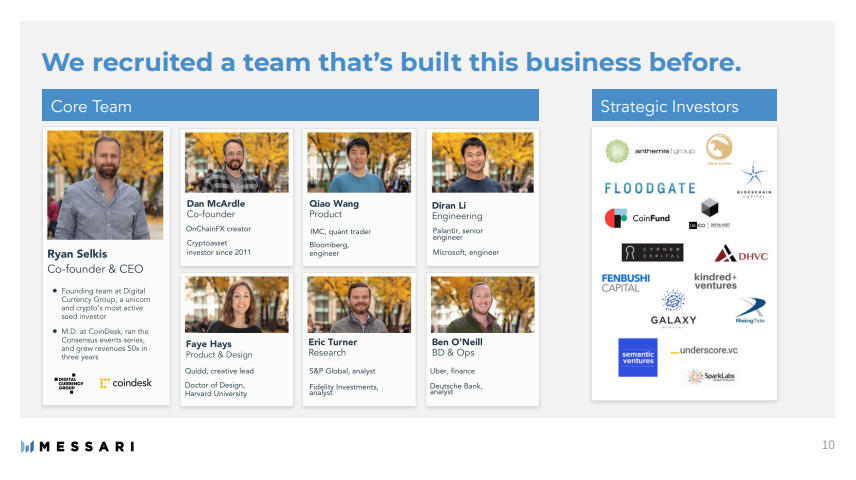
Task: Click the Galaxy logo
Action: pyautogui.click(x=673, y=309)
